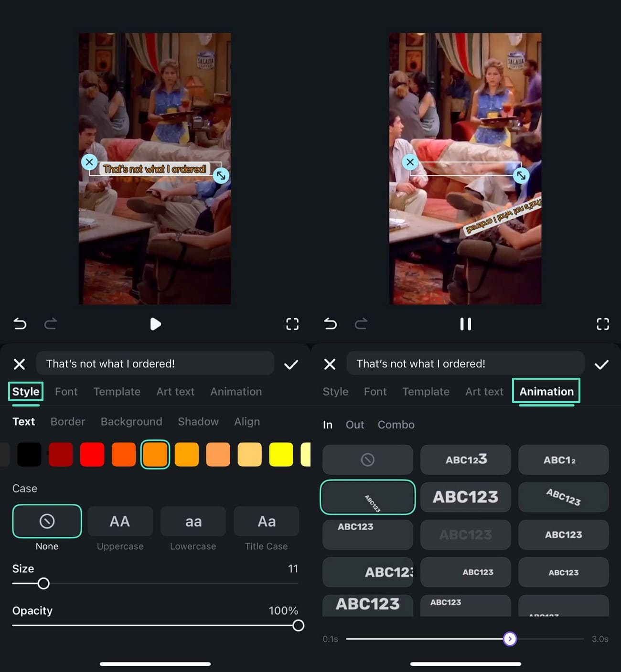
Task: Pick the bright yellow color swatch
Action: coord(281,454)
